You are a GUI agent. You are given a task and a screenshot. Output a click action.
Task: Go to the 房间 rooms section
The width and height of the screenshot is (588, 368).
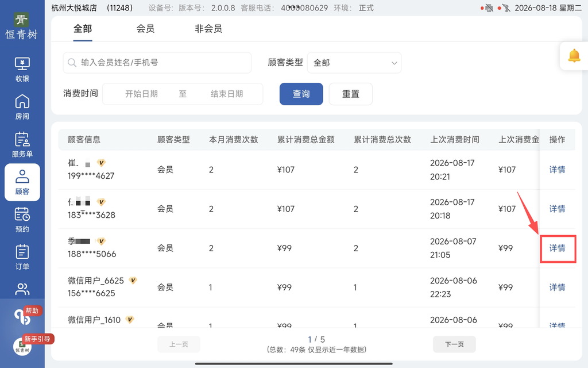pos(22,107)
